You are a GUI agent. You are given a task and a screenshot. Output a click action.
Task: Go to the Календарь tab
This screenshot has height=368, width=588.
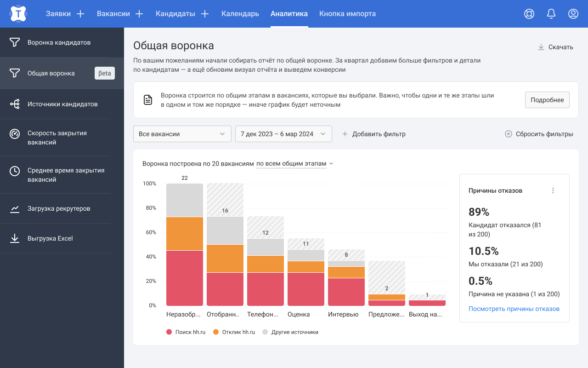240,14
